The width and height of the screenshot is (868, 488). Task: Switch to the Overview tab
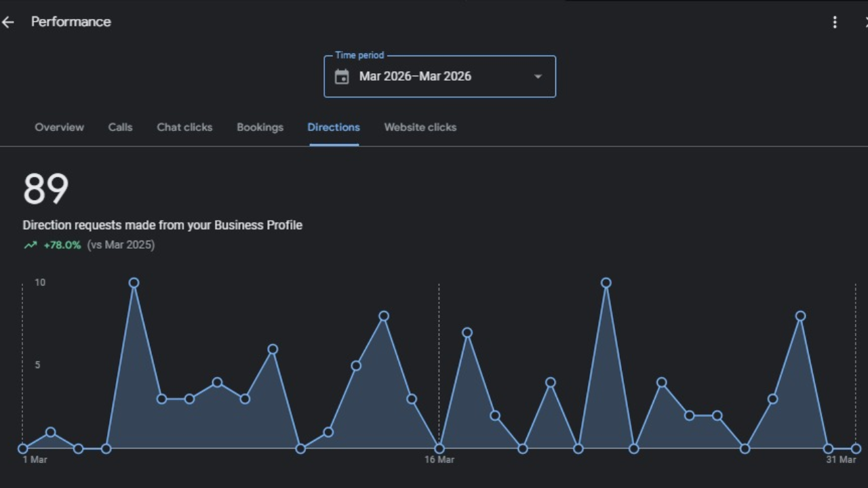coord(60,127)
